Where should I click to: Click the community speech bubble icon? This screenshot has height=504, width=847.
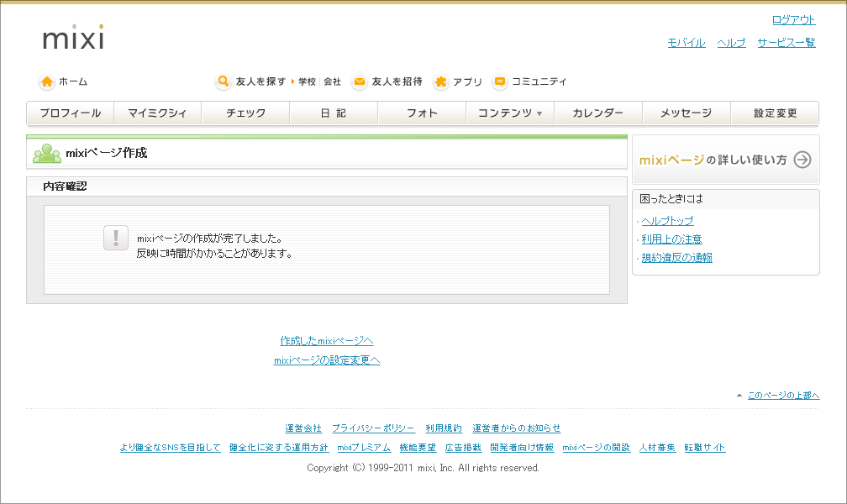(500, 81)
